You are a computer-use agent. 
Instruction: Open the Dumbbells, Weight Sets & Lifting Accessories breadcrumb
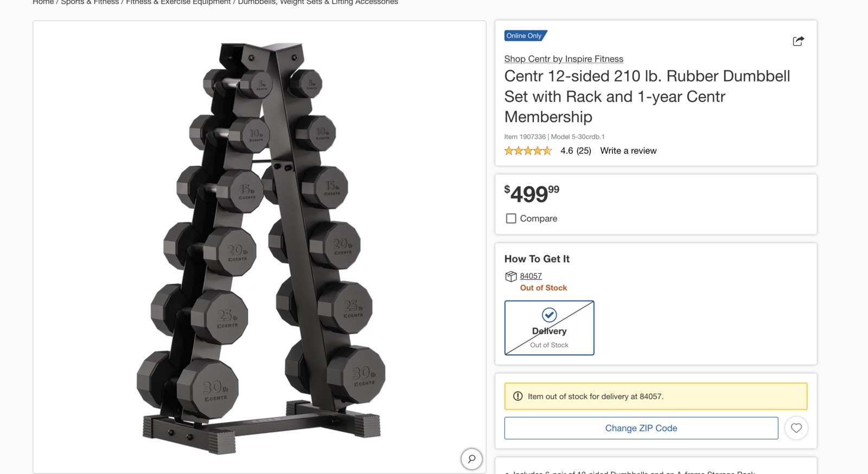point(318,2)
